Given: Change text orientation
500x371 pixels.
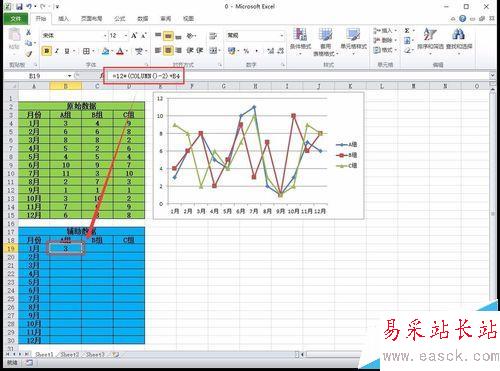Looking at the screenshot, I should [191, 35].
